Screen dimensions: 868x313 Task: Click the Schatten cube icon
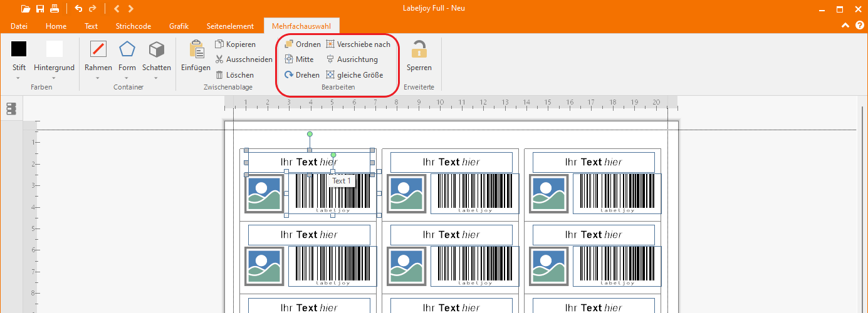157,49
